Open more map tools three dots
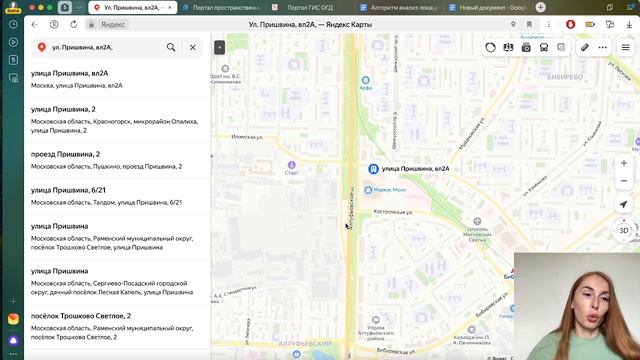The width and height of the screenshot is (640, 360). (x=602, y=47)
